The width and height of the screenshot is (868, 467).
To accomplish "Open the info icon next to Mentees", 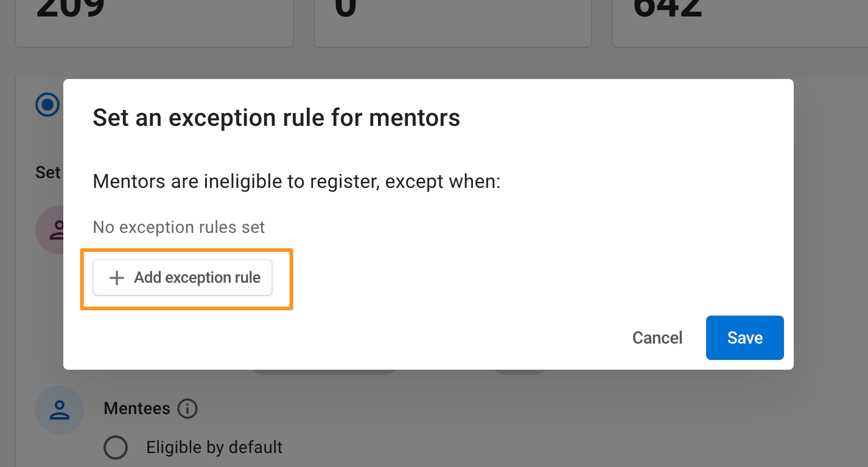I will [x=187, y=408].
